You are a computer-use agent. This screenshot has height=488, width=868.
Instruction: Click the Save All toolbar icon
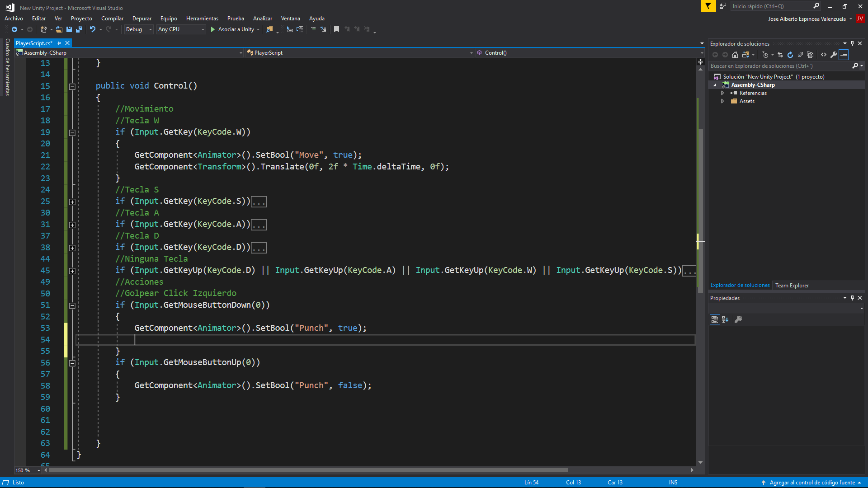click(x=79, y=29)
